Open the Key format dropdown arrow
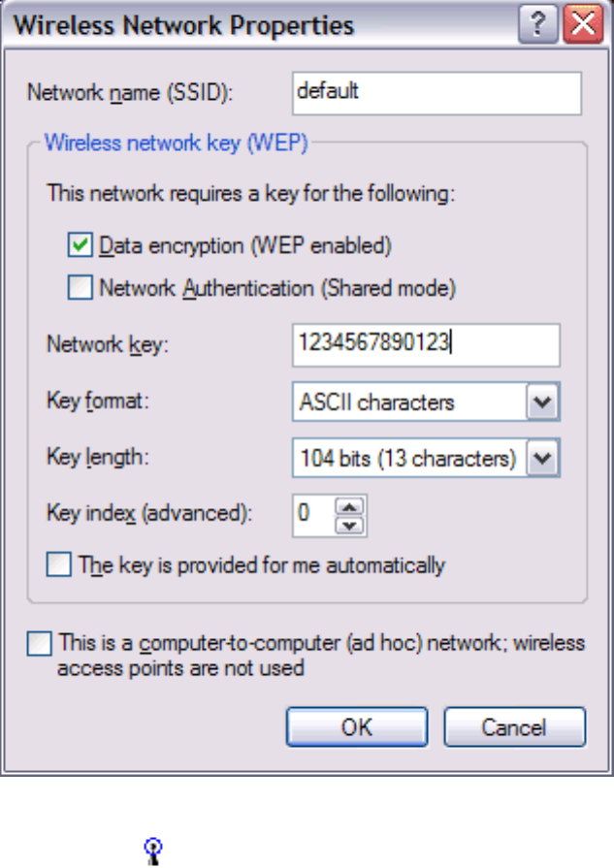The width and height of the screenshot is (614, 868). [x=543, y=402]
